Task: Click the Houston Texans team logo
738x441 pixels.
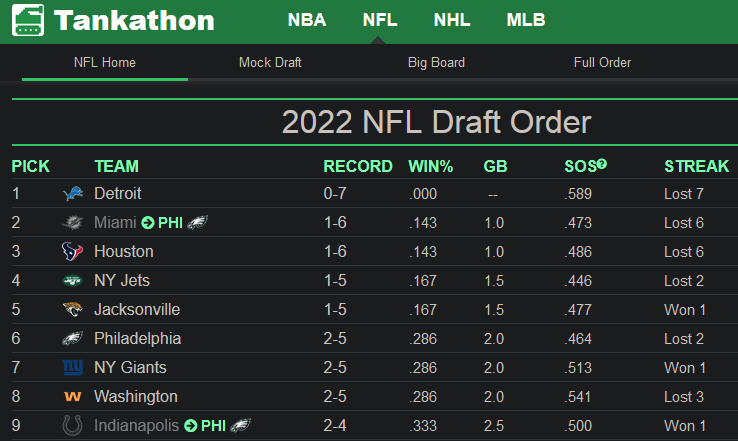Action: tap(72, 252)
